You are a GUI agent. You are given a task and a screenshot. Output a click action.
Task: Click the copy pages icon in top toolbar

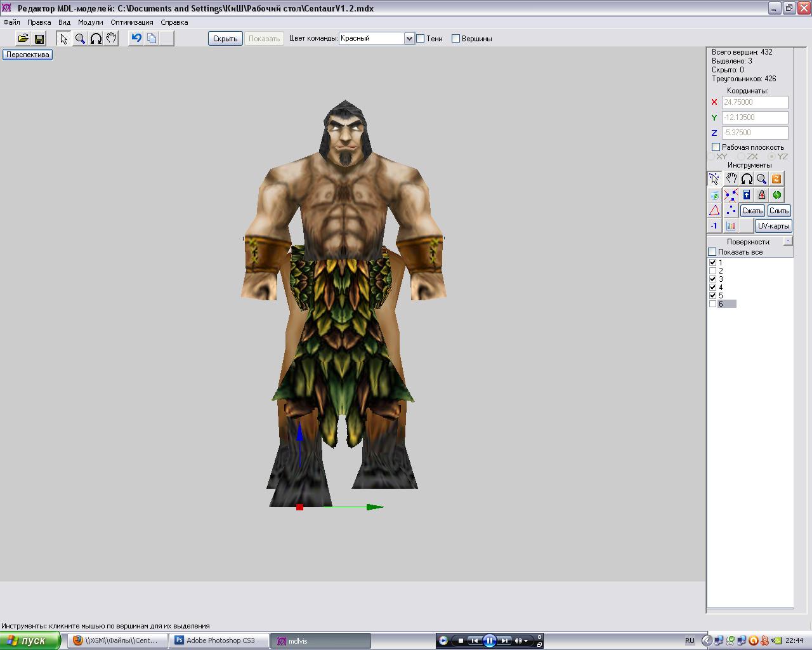click(152, 39)
